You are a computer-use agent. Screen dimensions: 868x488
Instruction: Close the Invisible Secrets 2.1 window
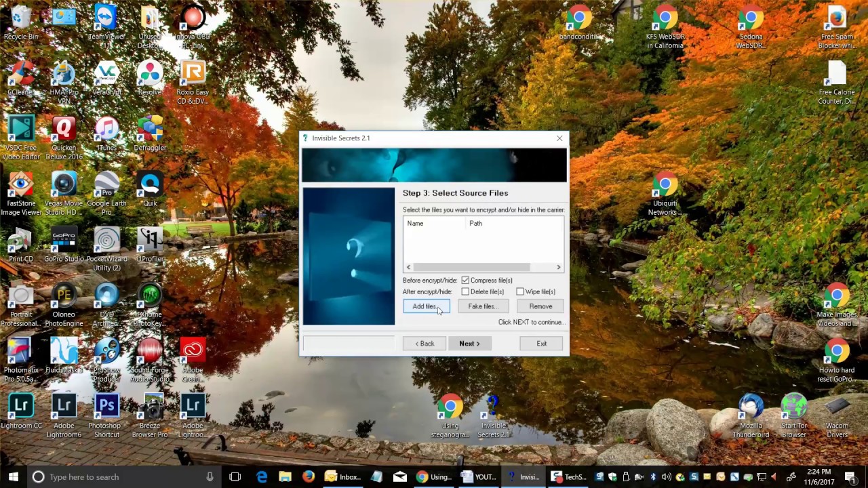[559, 138]
